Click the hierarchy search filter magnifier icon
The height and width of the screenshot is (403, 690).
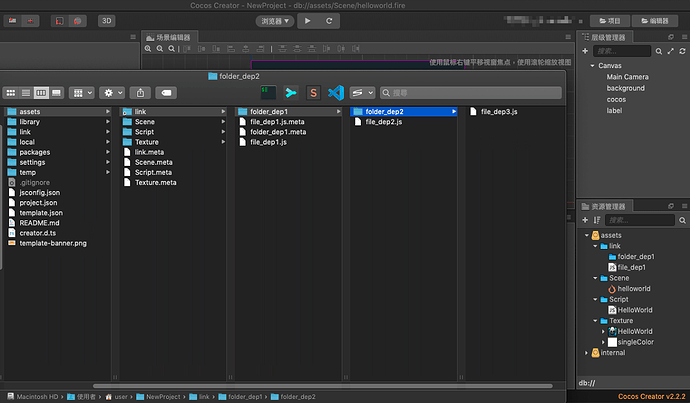pyautogui.click(x=659, y=51)
